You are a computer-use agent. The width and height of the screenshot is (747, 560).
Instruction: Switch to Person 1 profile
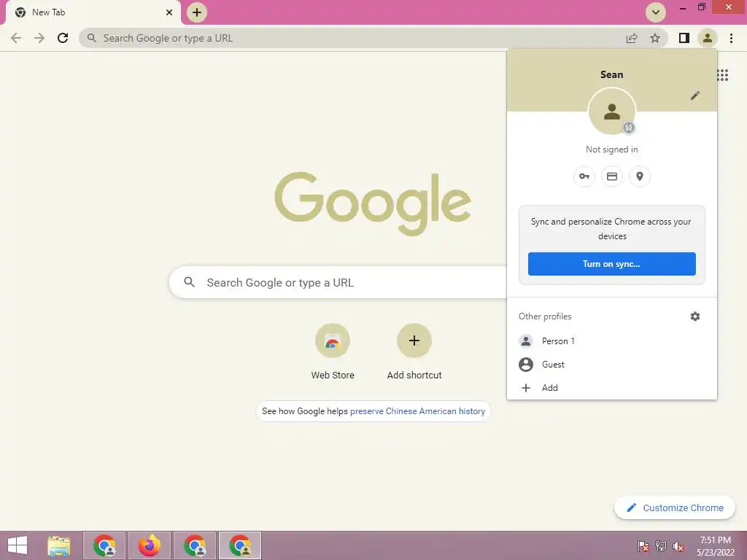pos(612,341)
